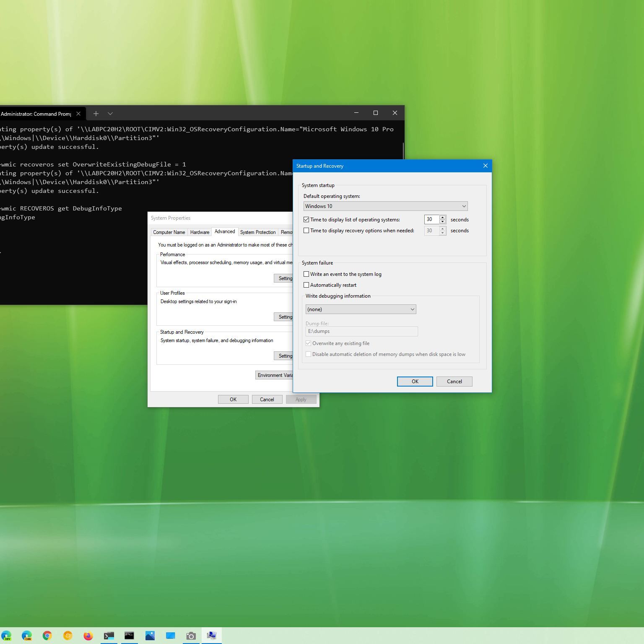This screenshot has width=644, height=644.
Task: Add a new terminal tab with plus icon
Action: coord(96,114)
